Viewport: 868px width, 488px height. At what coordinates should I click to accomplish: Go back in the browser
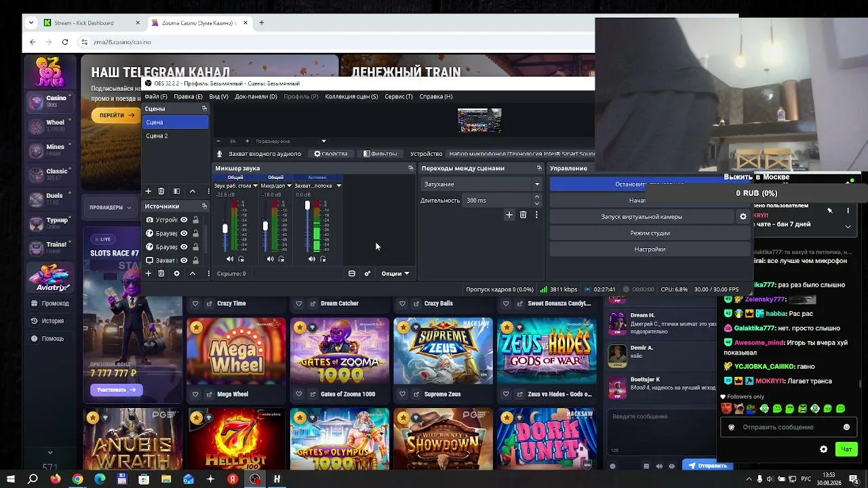[x=32, y=42]
